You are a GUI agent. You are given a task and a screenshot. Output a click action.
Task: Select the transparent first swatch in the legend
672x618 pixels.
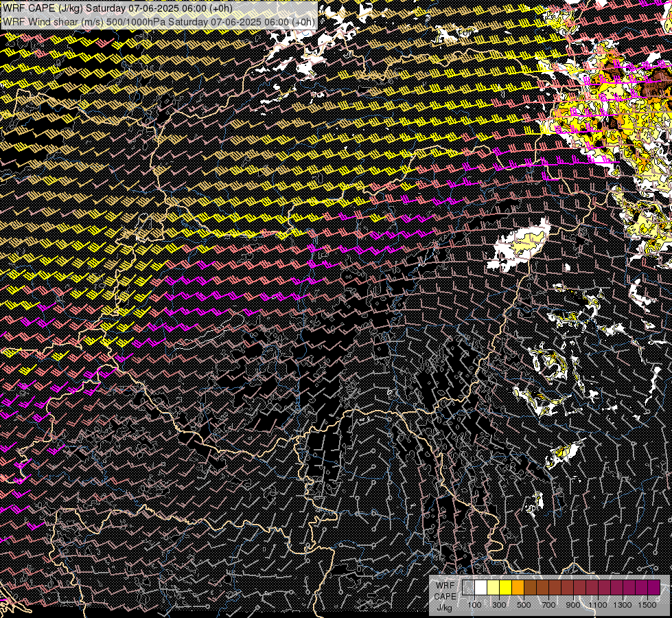(x=468, y=588)
